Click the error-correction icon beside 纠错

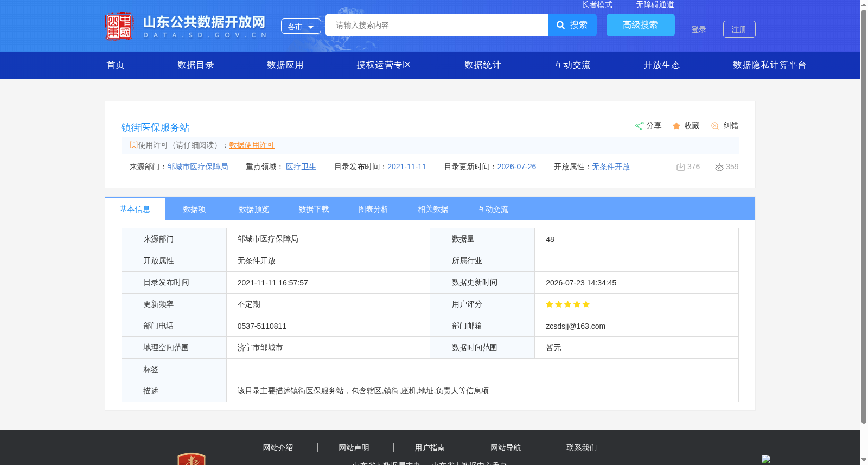[715, 126]
